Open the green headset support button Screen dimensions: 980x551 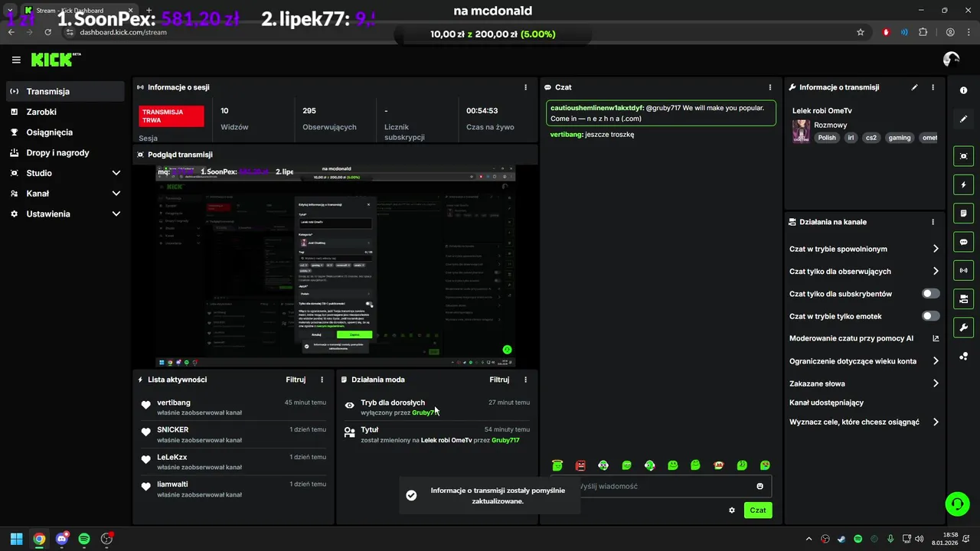point(957,504)
